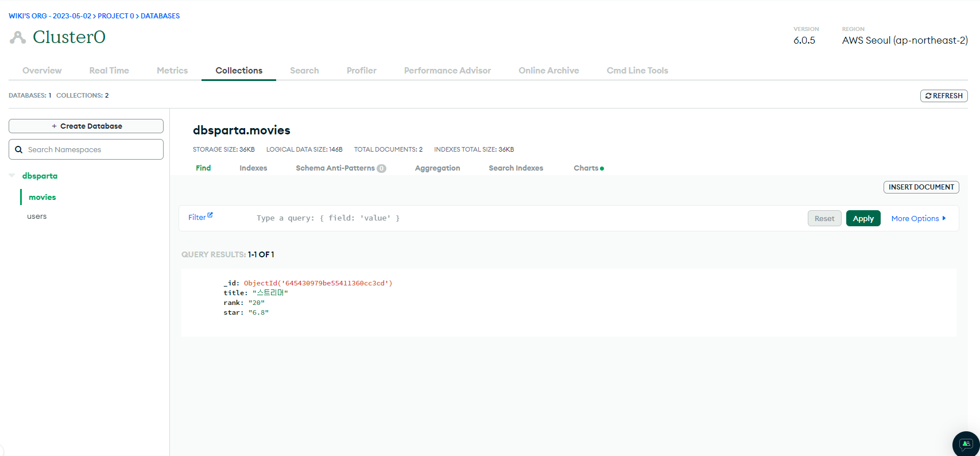
Task: Click the Filter external link icon
Action: (x=210, y=215)
